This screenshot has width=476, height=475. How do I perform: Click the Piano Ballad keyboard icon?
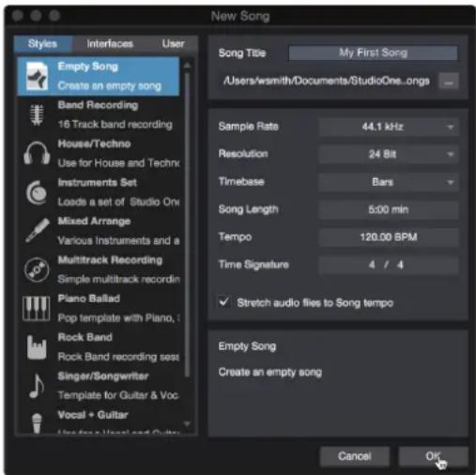(37, 309)
